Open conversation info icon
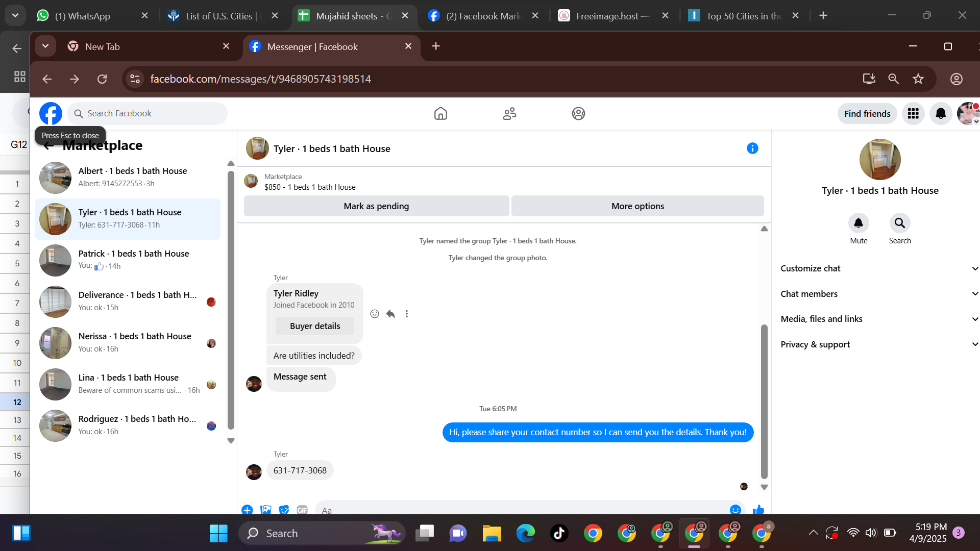The image size is (980, 551). point(752,148)
